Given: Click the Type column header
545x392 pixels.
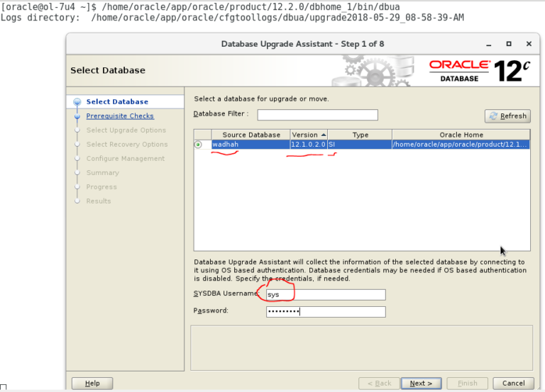Looking at the screenshot, I should coord(360,135).
